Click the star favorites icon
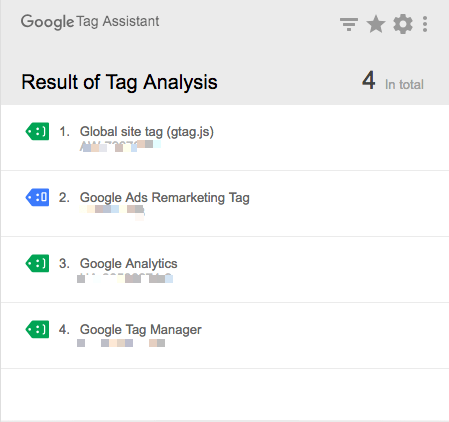Image resolution: width=449 pixels, height=422 pixels. pos(376,24)
